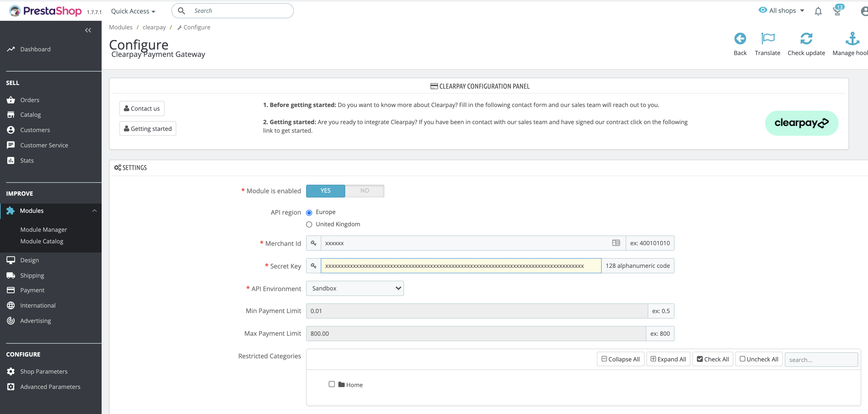
Task: Click the Orders basket icon
Action: (x=11, y=100)
